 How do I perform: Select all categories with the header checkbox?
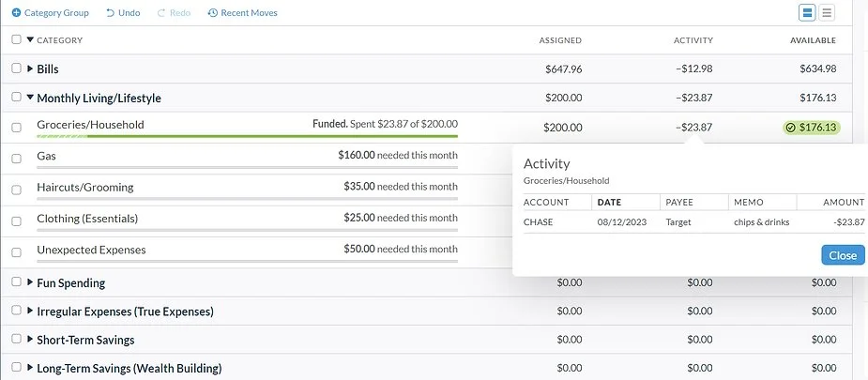(16, 40)
